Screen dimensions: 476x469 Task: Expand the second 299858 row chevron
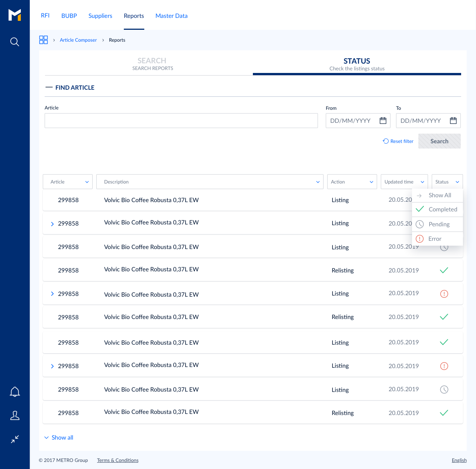pyautogui.click(x=52, y=224)
